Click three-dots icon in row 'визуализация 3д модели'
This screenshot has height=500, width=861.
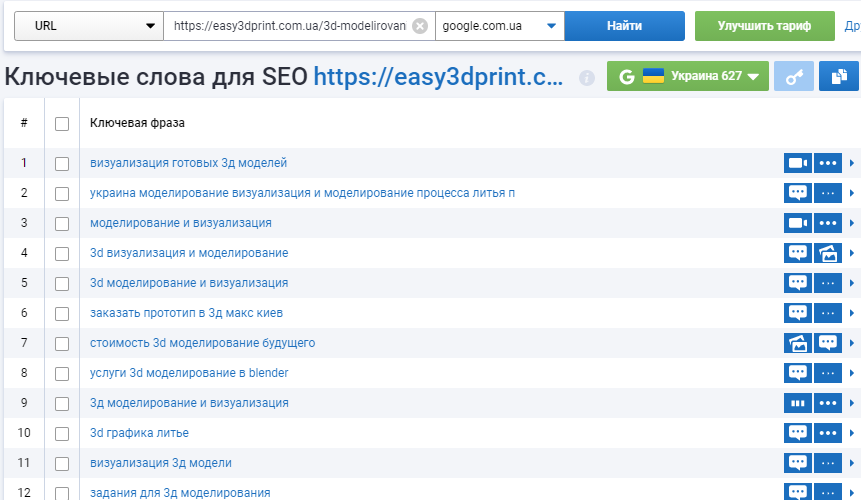pos(828,463)
